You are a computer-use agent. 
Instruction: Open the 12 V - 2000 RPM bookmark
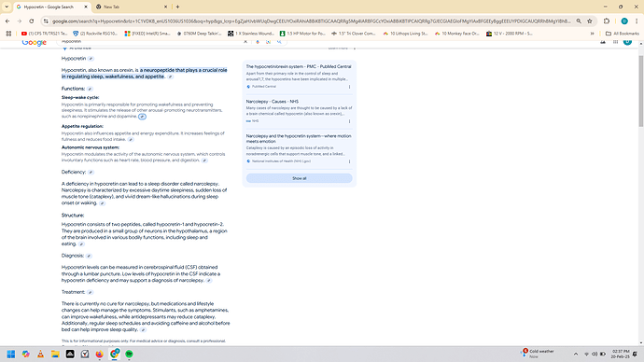[510, 34]
